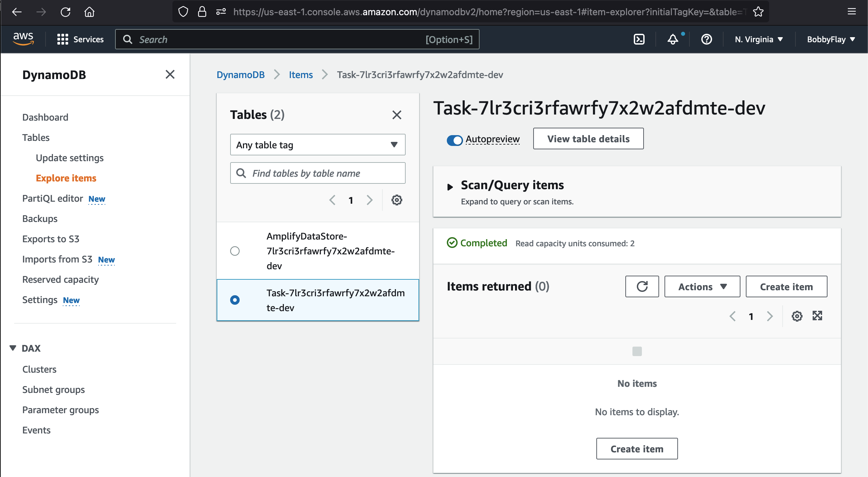Image resolution: width=868 pixels, height=477 pixels.
Task: Toggle the select-all items checkbox
Action: 637,351
